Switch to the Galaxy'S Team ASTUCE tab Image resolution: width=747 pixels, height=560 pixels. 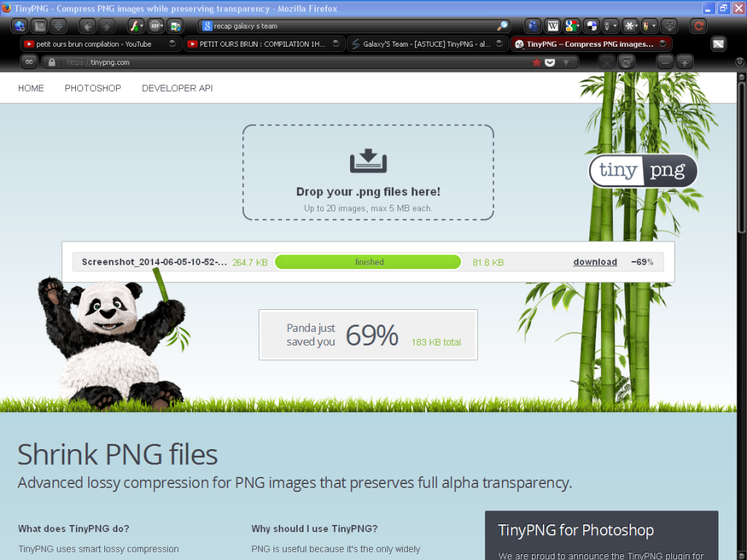click(x=427, y=44)
